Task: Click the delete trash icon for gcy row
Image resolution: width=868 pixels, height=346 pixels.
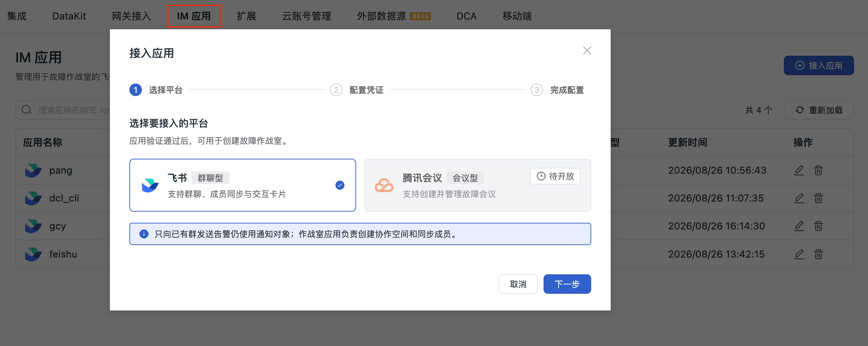Action: pyautogui.click(x=818, y=226)
